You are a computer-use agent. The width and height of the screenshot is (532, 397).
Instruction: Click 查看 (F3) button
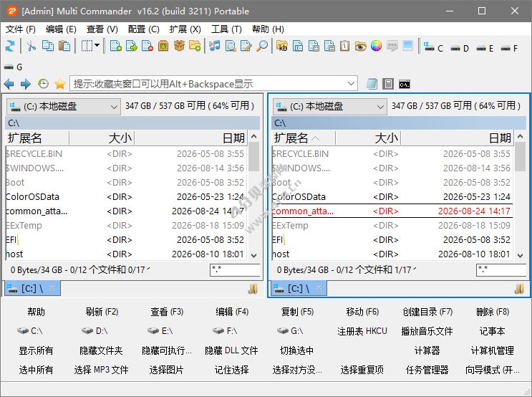tap(167, 312)
